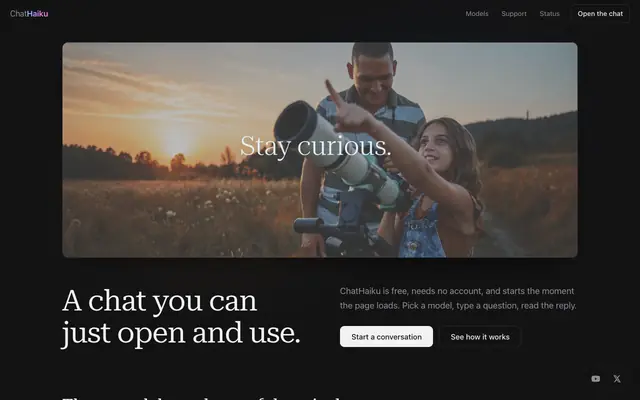Click See how it works button
The image size is (640, 400).
[480, 337]
